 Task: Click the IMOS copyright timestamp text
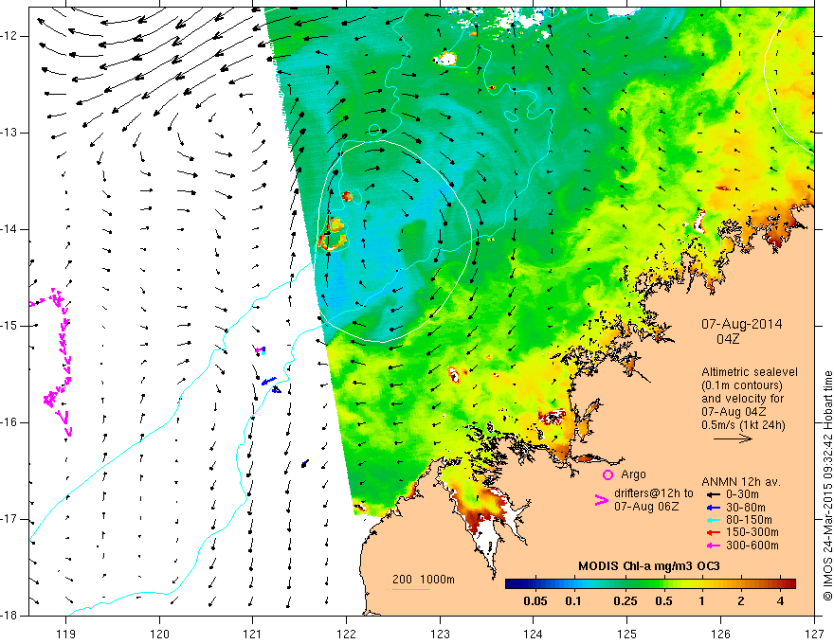(827, 486)
